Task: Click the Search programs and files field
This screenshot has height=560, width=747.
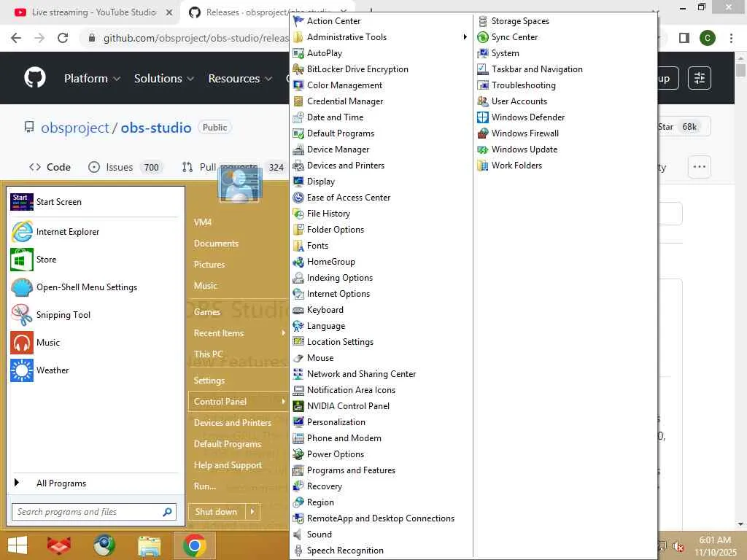Action: point(94,512)
